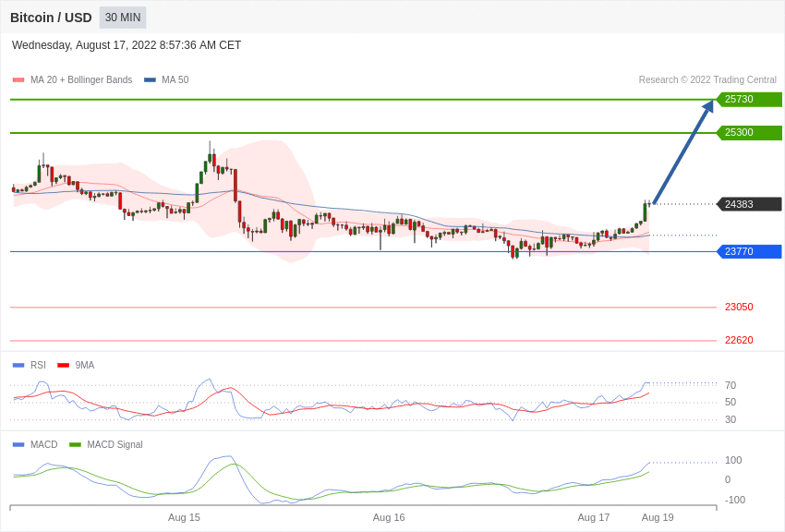Click the red 9MA legend swatch
This screenshot has height=532, width=785.
coord(63,366)
